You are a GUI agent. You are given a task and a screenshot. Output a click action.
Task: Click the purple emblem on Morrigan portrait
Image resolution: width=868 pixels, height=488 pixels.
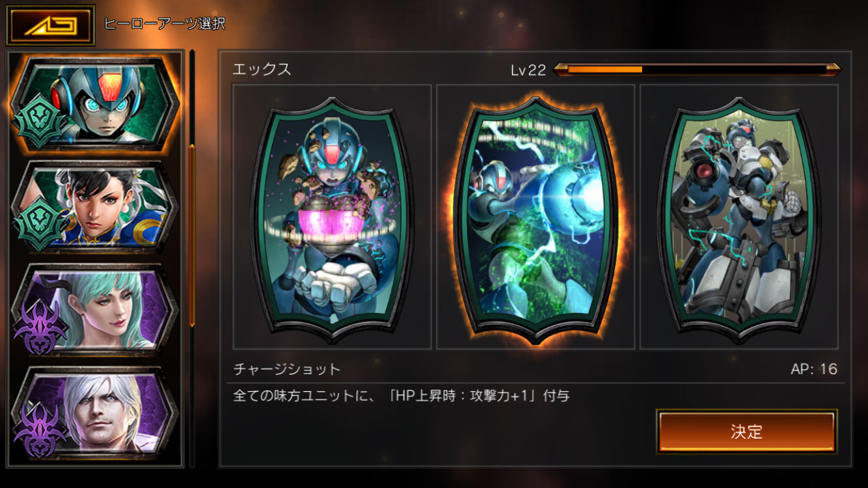coord(40,327)
